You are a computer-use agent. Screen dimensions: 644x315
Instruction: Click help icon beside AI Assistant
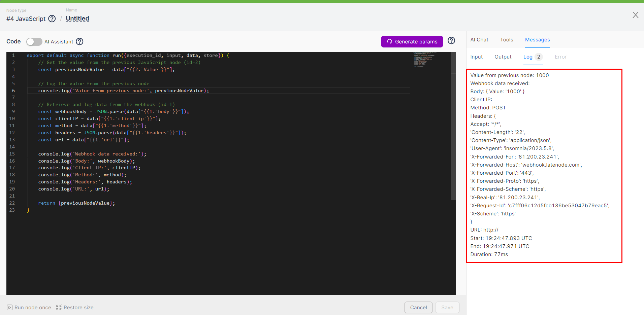pyautogui.click(x=79, y=41)
